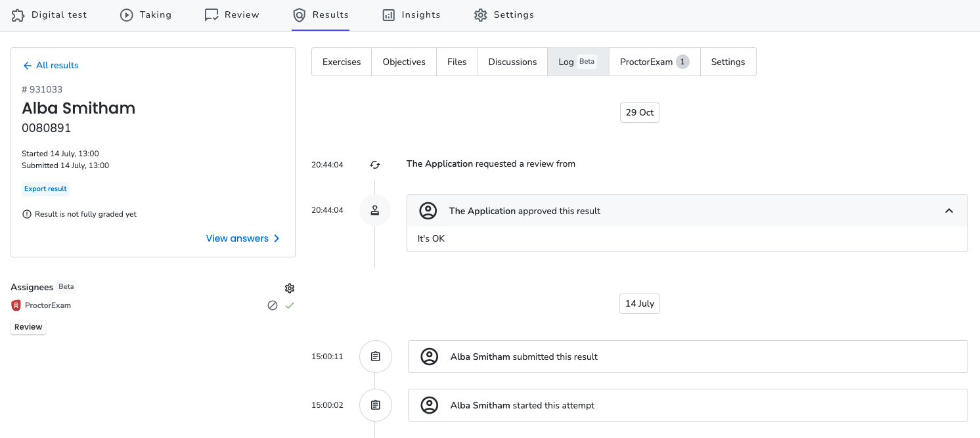Click the stamp icon at approved result entry
980x438 pixels.
[375, 211]
